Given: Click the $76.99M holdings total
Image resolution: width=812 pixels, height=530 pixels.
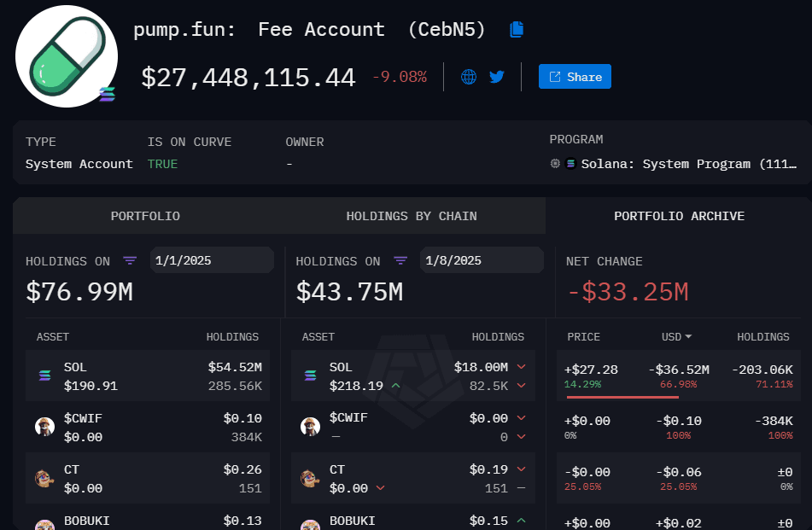Looking at the screenshot, I should point(79,292).
